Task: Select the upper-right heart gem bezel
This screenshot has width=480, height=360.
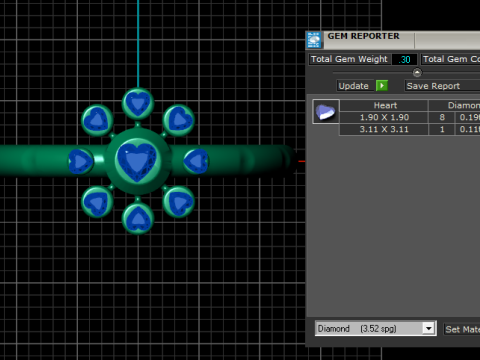Action: [179, 120]
